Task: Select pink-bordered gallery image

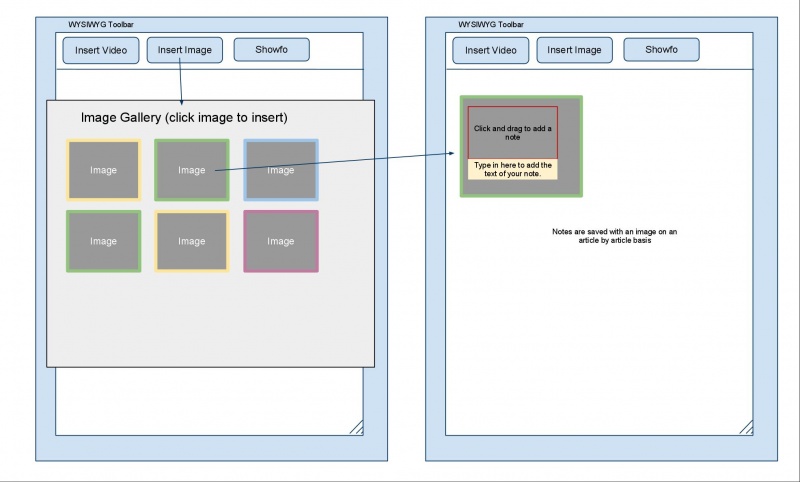Action: pyautogui.click(x=281, y=241)
